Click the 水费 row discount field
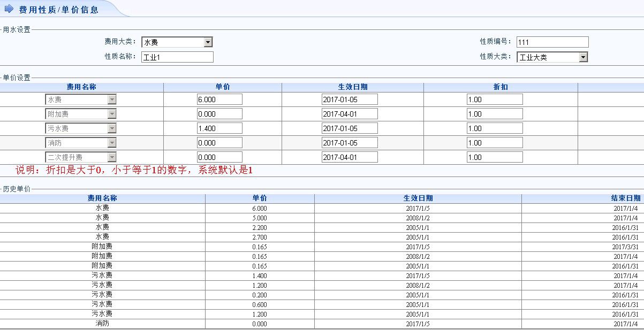This screenshot has height=330, width=644. pyautogui.click(x=494, y=99)
